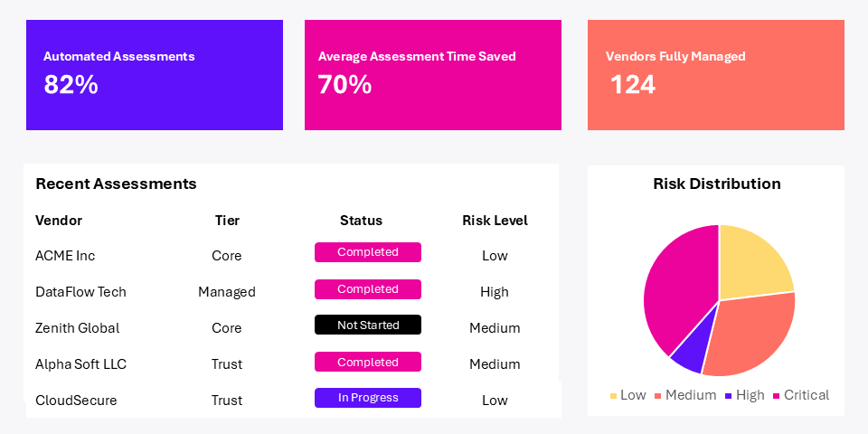Open the Average Assessment Time Saved card

[x=432, y=75]
